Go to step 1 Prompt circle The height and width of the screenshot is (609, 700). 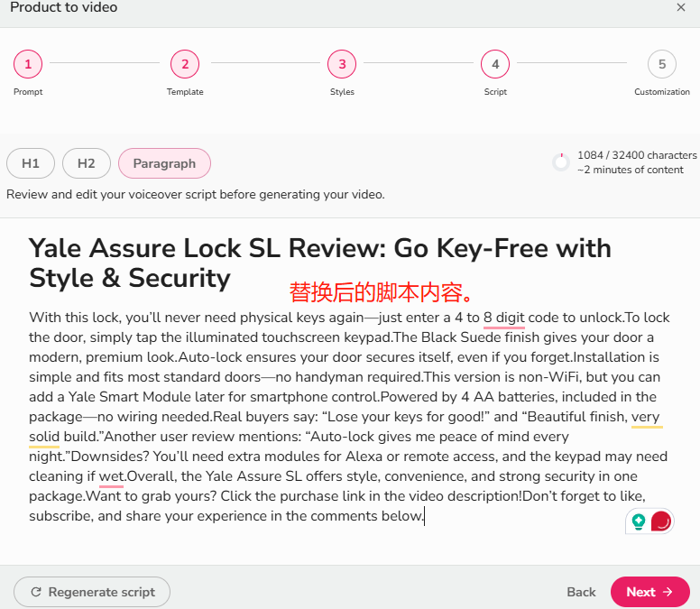pos(28,64)
